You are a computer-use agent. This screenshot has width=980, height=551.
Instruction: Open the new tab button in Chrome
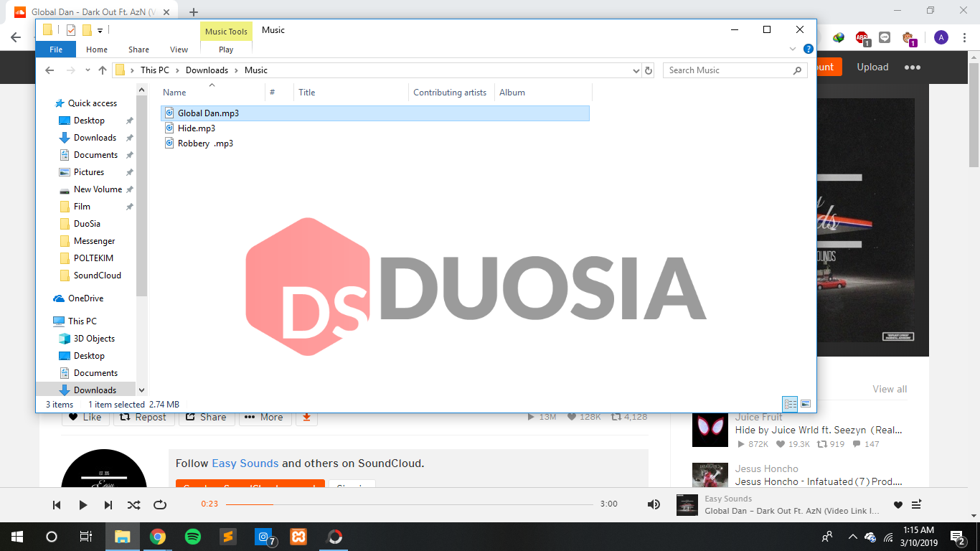click(x=194, y=12)
